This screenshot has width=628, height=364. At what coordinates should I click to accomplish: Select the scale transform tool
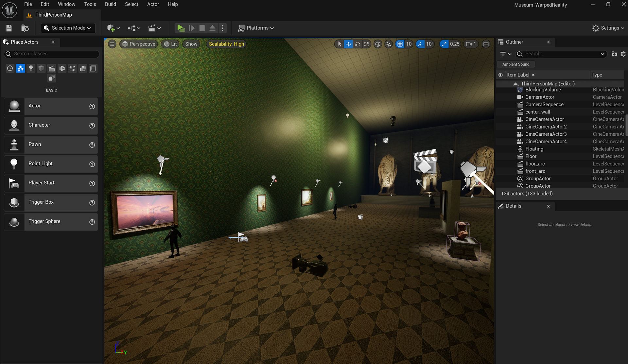[366, 44]
